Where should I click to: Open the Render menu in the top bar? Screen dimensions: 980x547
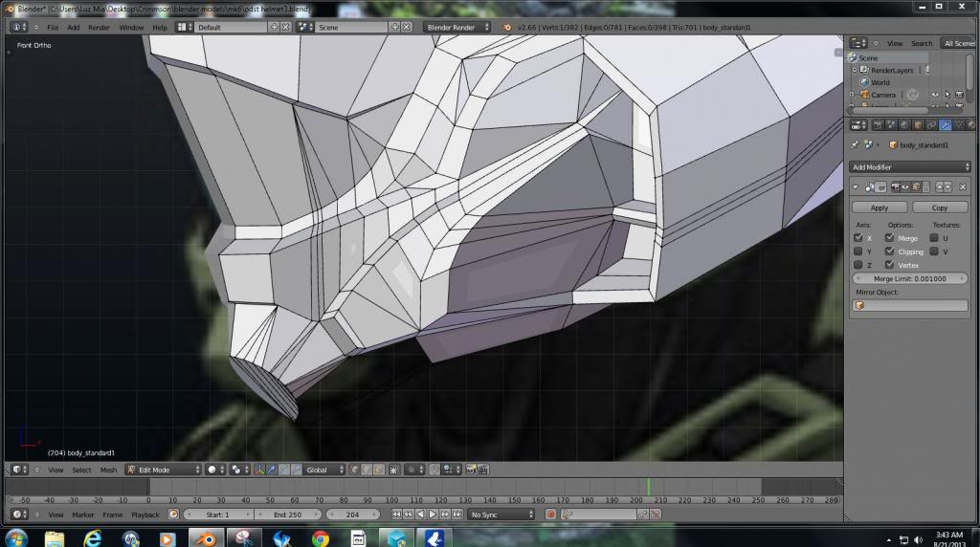click(99, 27)
